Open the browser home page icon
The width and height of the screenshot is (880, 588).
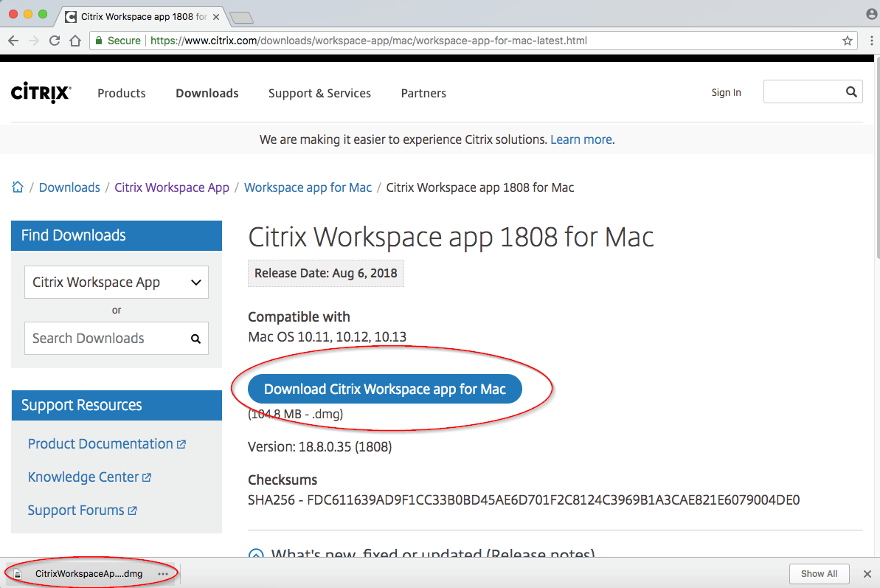(75, 41)
